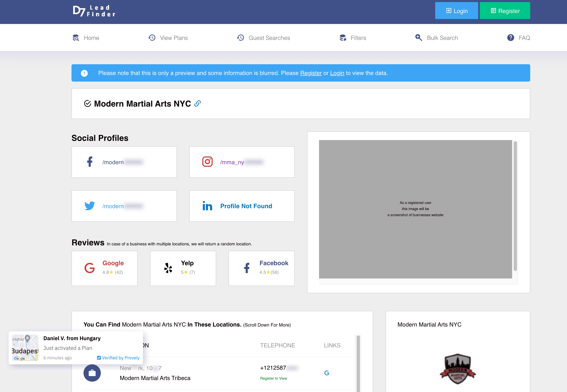Click the Facebook social profile icon
Screen dimensions: 567x392
pos(90,162)
